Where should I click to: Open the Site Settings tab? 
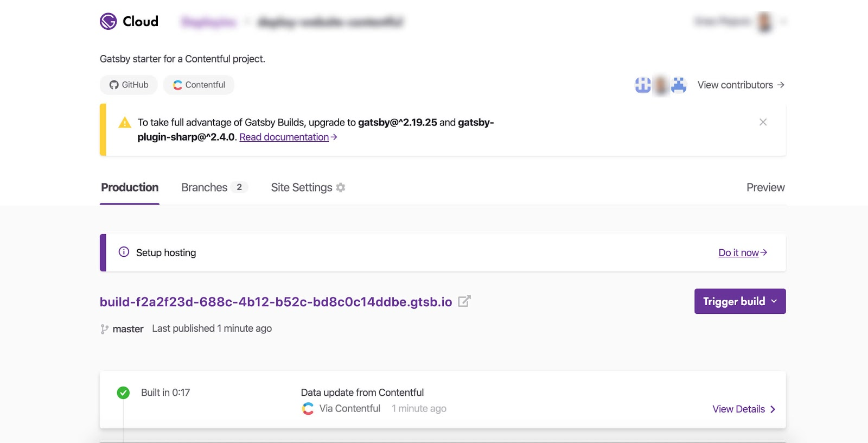tap(308, 187)
